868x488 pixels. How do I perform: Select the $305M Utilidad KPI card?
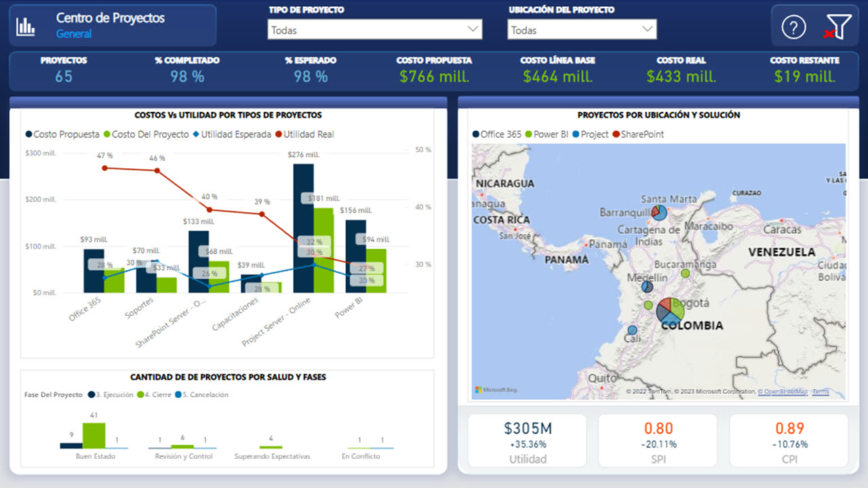(527, 441)
